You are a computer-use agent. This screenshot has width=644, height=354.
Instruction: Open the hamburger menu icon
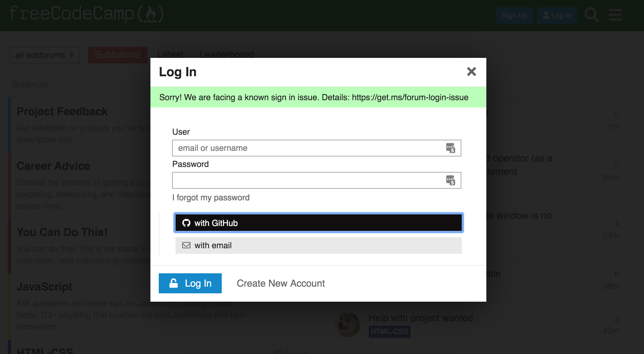click(x=615, y=15)
